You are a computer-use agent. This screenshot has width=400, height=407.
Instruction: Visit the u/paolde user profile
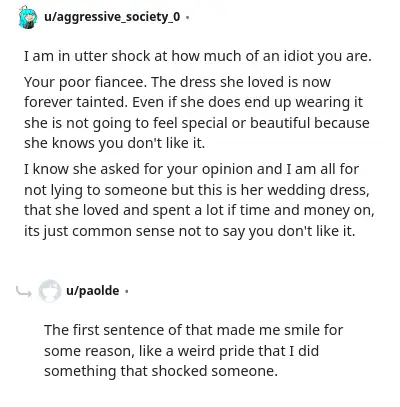tap(92, 291)
